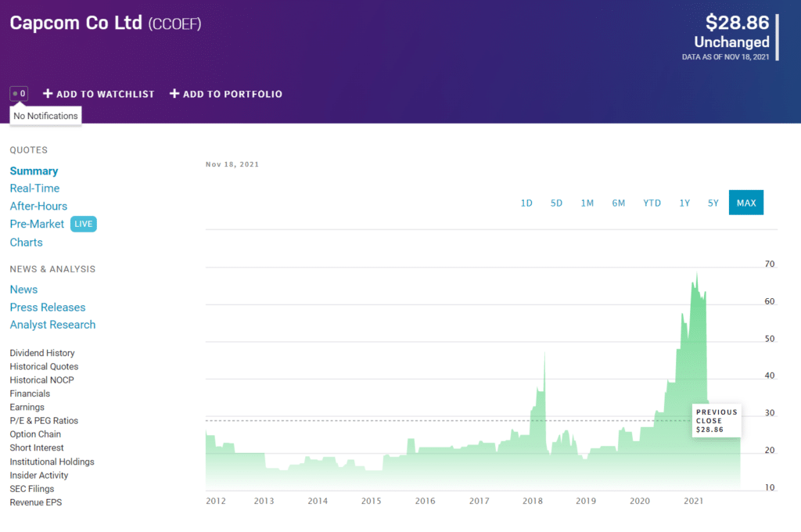Open Revenue EPS page
The width and height of the screenshot is (801, 532).
[x=36, y=502]
